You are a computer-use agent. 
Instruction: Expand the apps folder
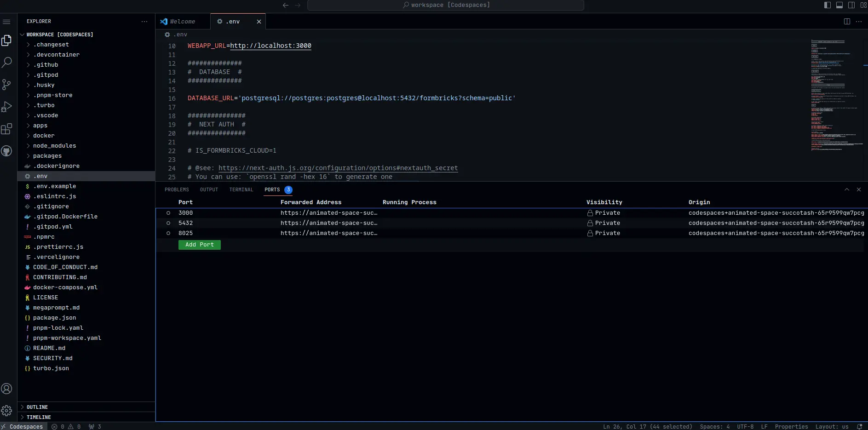(40, 126)
